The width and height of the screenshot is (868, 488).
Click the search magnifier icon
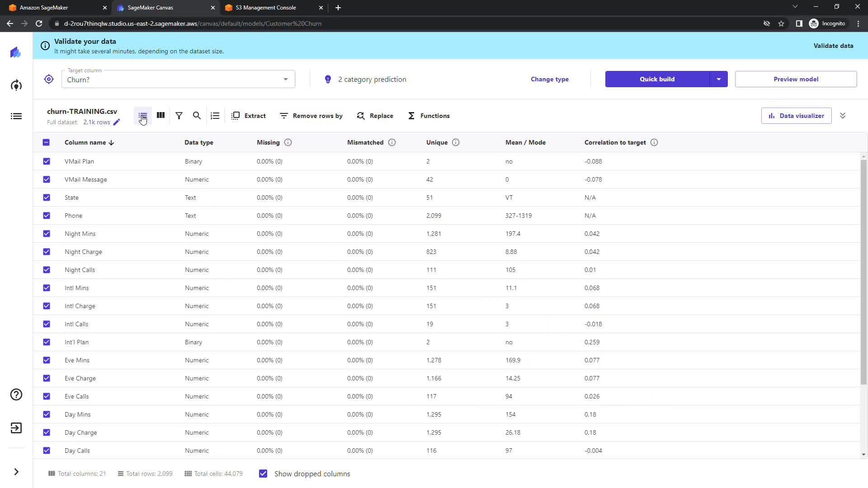[x=197, y=116]
